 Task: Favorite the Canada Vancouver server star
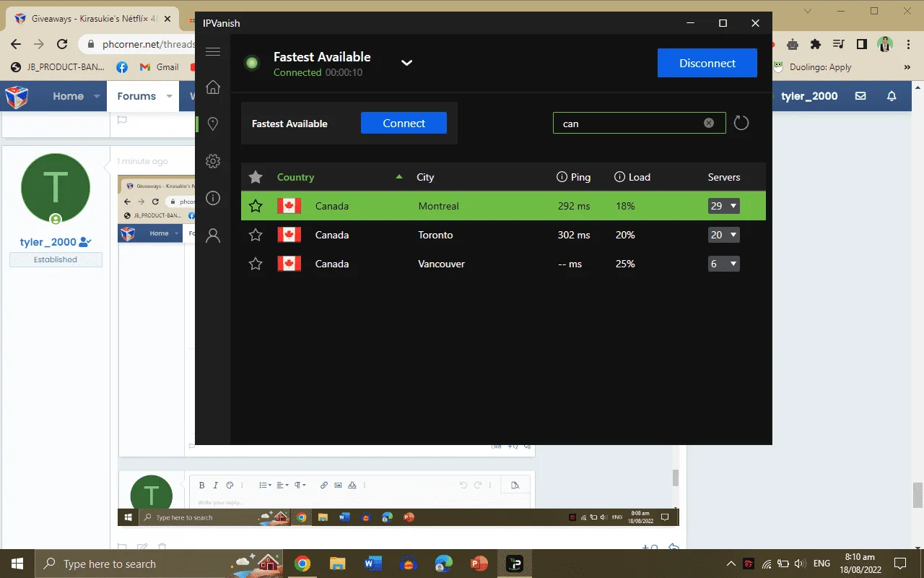256,264
